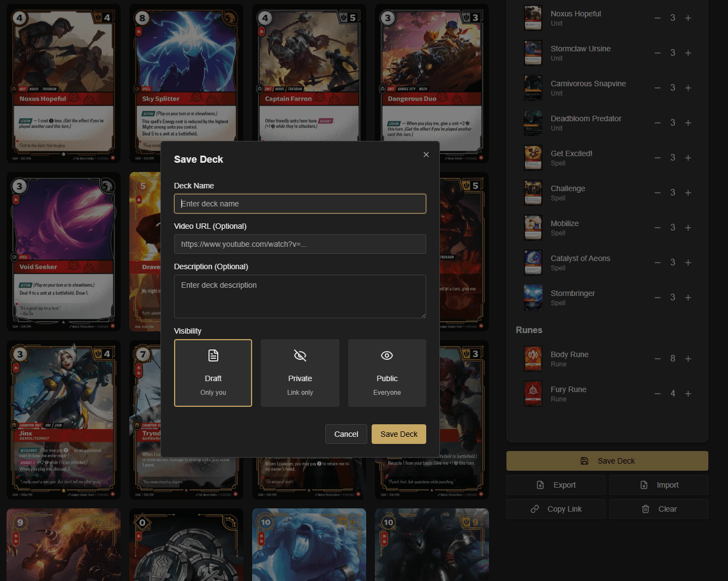
Task: Click the Stormclaw Ursine deck list thumbnail
Action: [533, 53]
